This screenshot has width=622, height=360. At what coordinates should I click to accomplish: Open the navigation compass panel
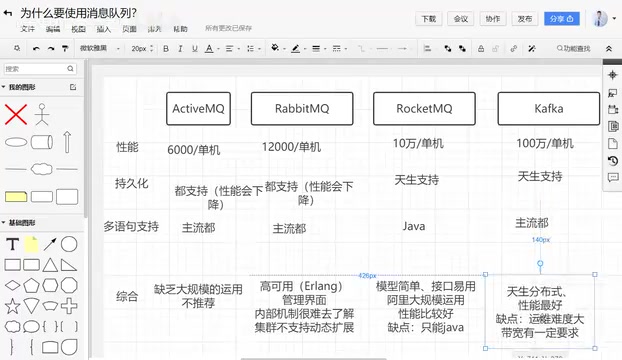pyautogui.click(x=612, y=75)
